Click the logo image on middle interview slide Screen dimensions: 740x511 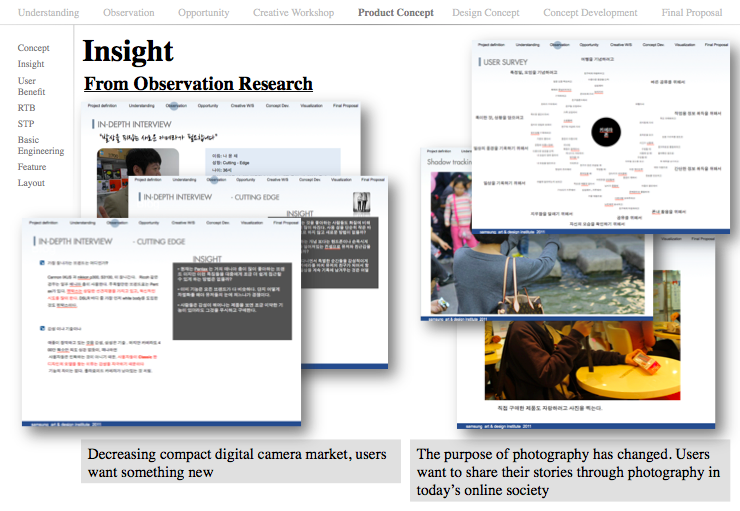(362, 202)
